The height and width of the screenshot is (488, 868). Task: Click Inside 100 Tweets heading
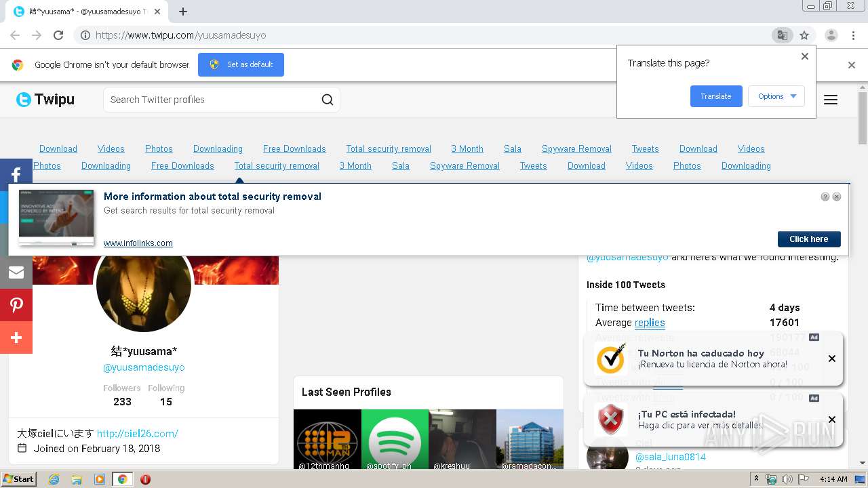click(x=626, y=285)
